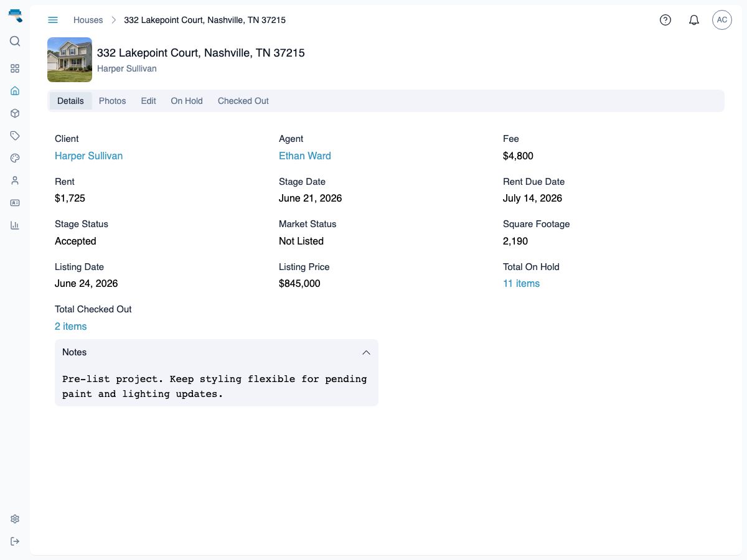This screenshot has height=560, width=747.
Task: Open help question mark icon
Action: (665, 20)
